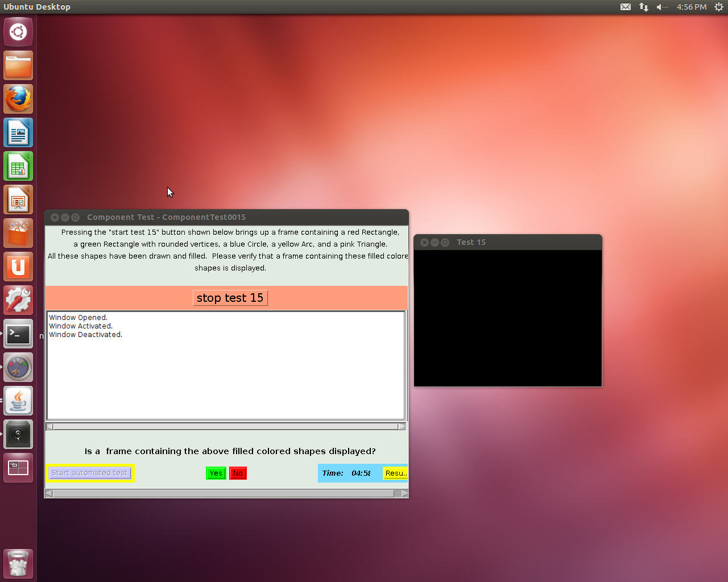Open the clock menu showing 4:56 PM

coord(692,7)
